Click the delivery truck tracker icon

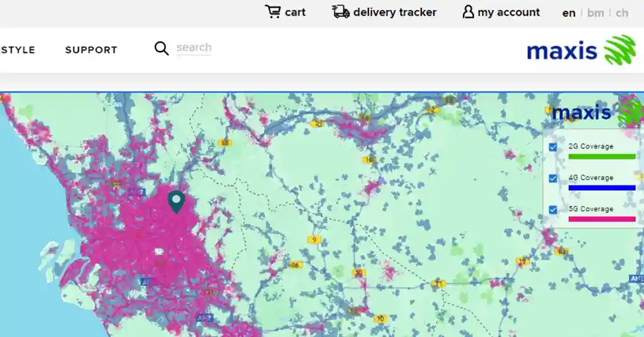(340, 11)
